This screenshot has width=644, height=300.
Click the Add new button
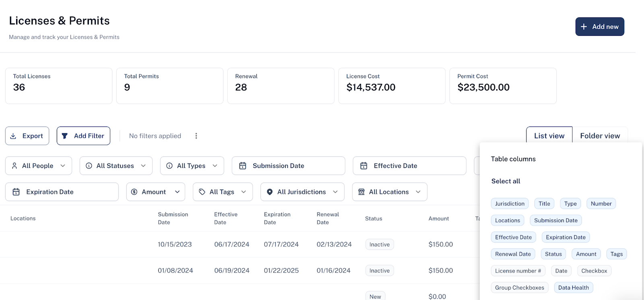pyautogui.click(x=600, y=27)
